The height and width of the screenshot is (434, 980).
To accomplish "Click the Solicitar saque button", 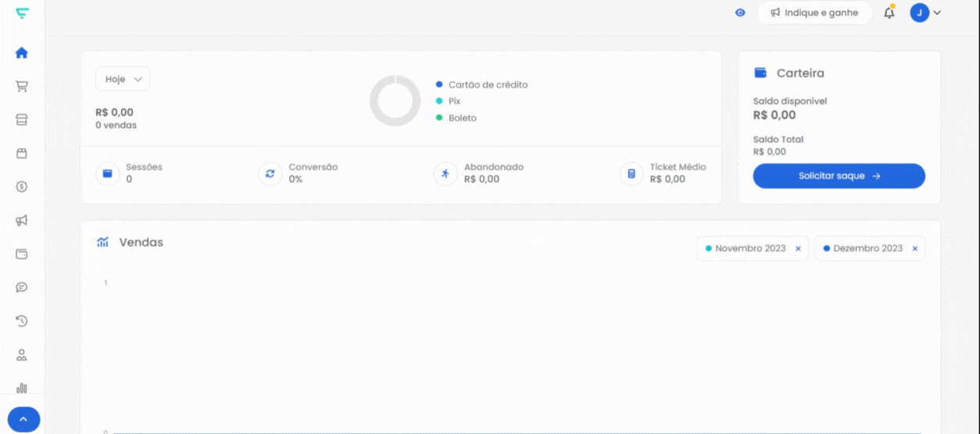I will 839,176.
